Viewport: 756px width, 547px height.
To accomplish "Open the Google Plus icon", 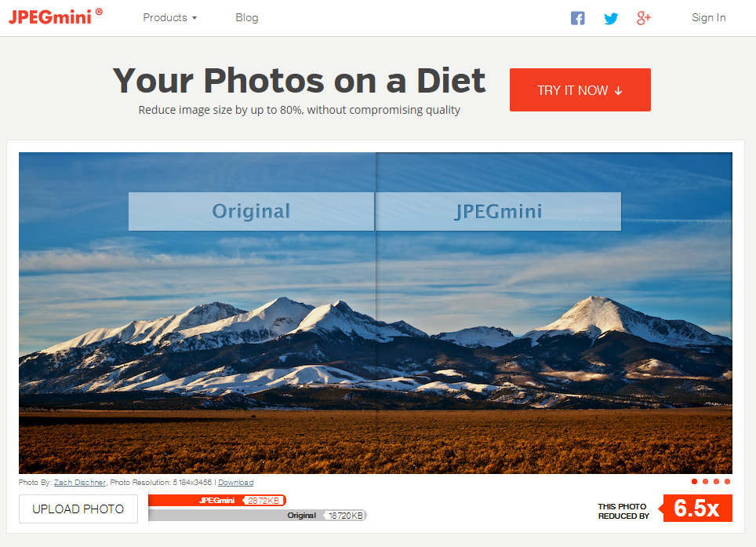I will point(644,18).
